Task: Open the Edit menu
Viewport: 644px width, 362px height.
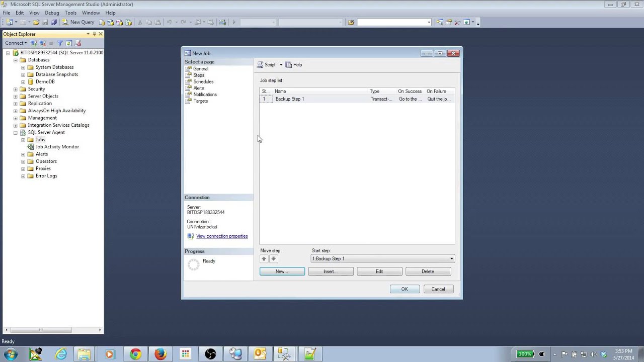Action: pos(20,13)
